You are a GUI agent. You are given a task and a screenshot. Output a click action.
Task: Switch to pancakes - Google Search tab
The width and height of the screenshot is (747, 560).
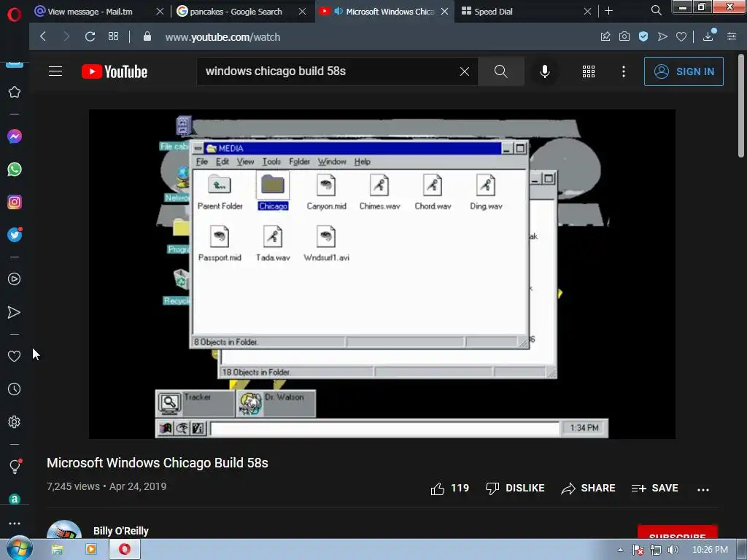point(236,12)
